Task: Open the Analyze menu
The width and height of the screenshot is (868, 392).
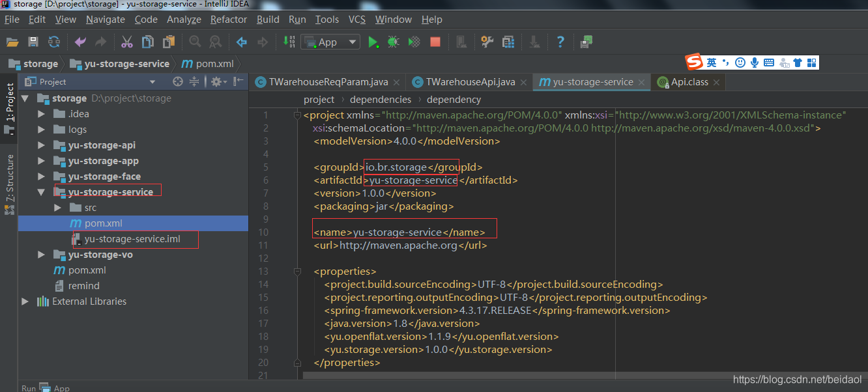Action: (x=184, y=20)
